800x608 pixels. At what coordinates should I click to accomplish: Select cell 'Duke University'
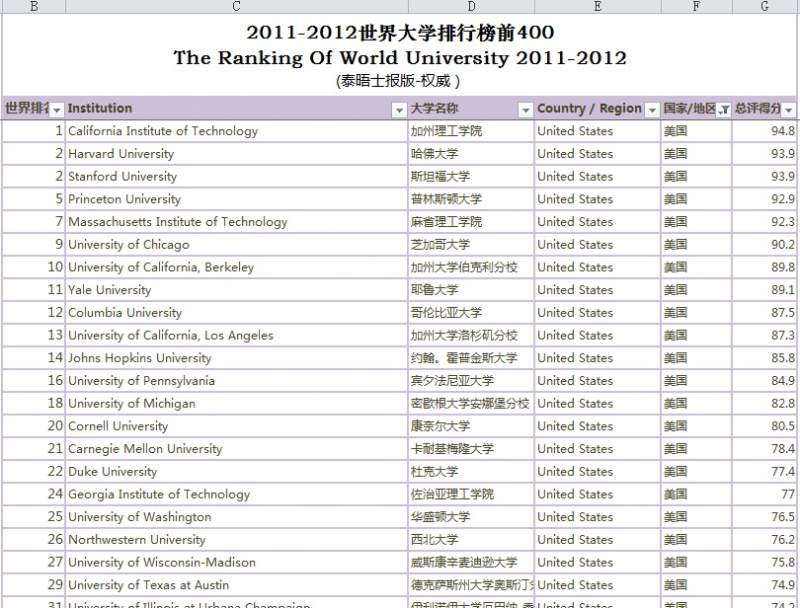(237, 471)
